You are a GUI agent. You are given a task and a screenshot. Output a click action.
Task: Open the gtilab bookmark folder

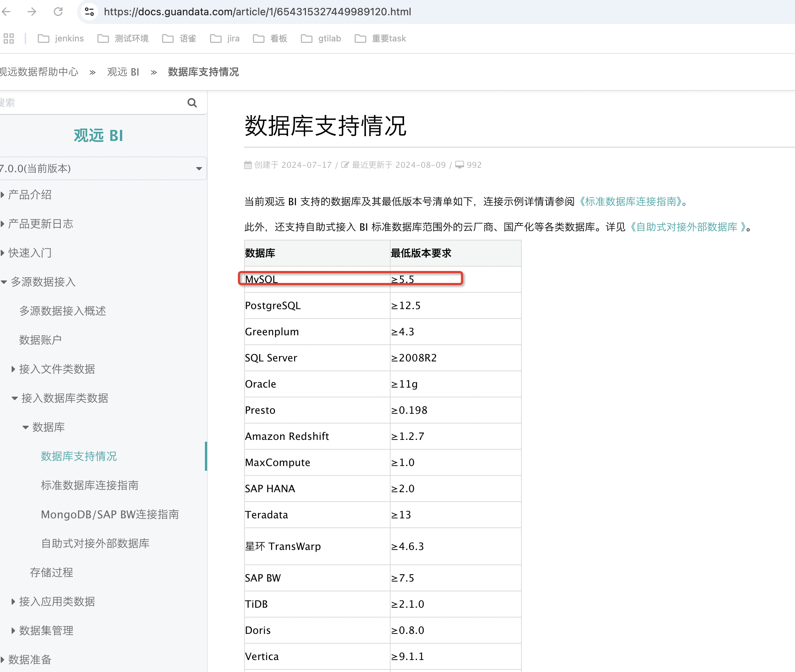point(321,39)
